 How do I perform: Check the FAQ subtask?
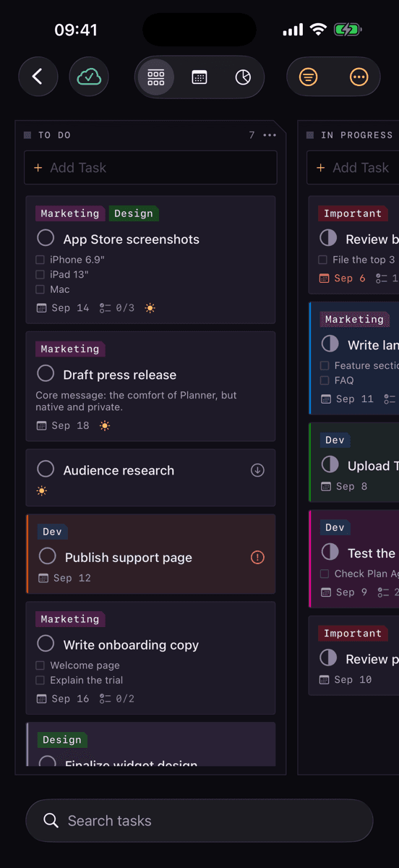[x=325, y=380]
